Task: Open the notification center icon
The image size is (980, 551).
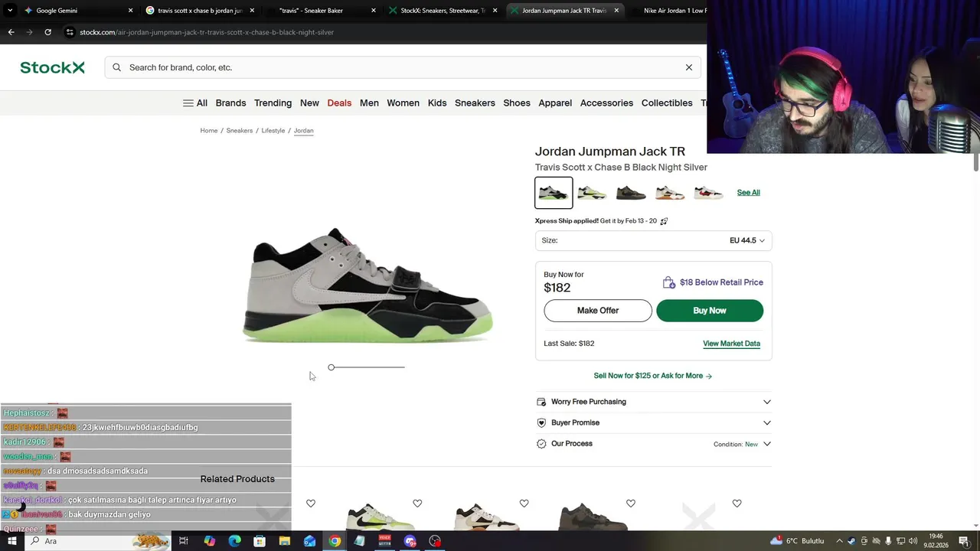Action: click(964, 541)
